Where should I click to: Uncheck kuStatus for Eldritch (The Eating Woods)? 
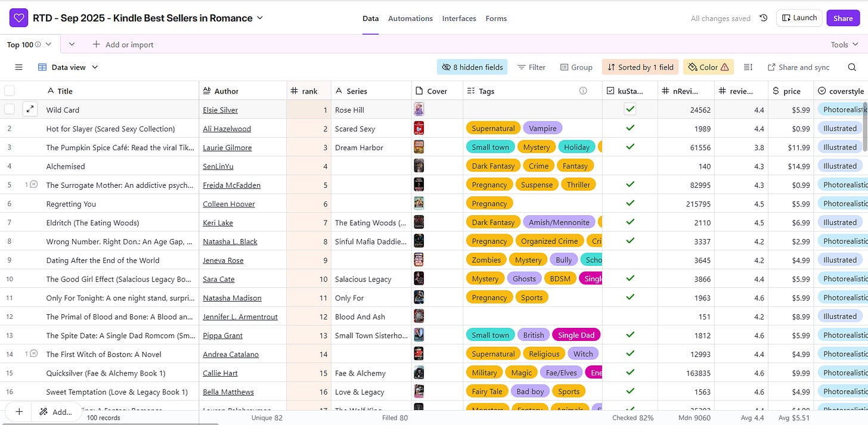pyautogui.click(x=630, y=222)
